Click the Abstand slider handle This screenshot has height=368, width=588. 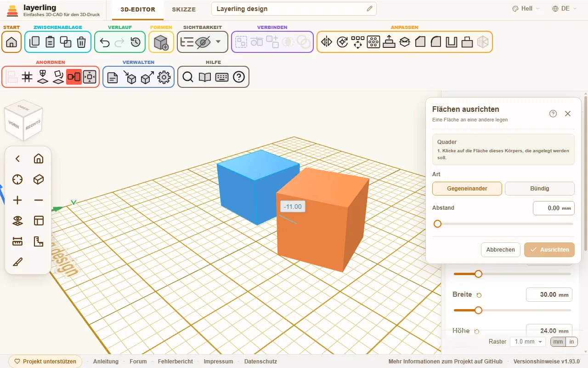[437, 224]
